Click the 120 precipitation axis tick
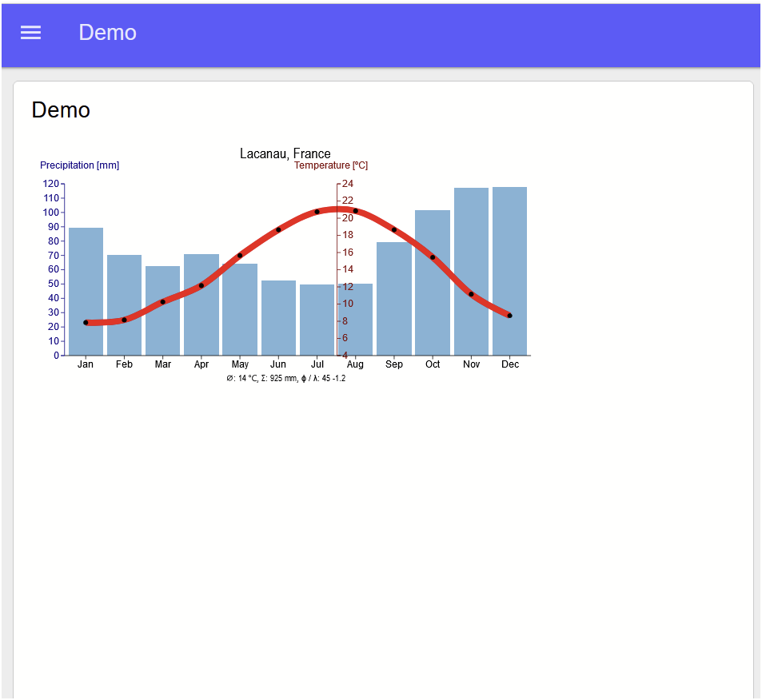This screenshot has height=700, width=762. (51, 184)
